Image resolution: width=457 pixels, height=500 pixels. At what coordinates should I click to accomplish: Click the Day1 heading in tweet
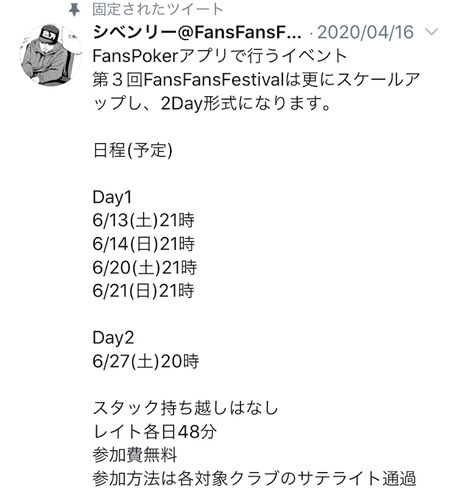coord(112,197)
